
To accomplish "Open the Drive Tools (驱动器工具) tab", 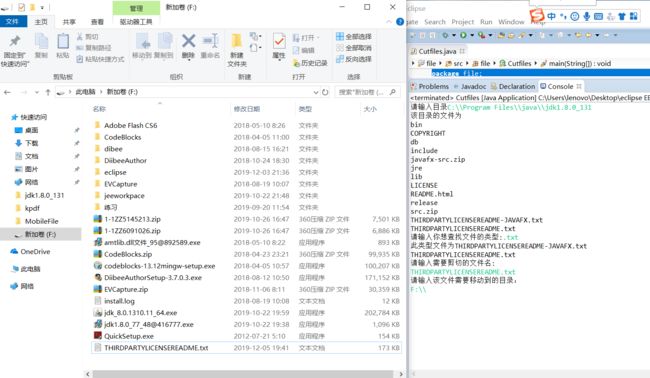I will click(x=136, y=22).
